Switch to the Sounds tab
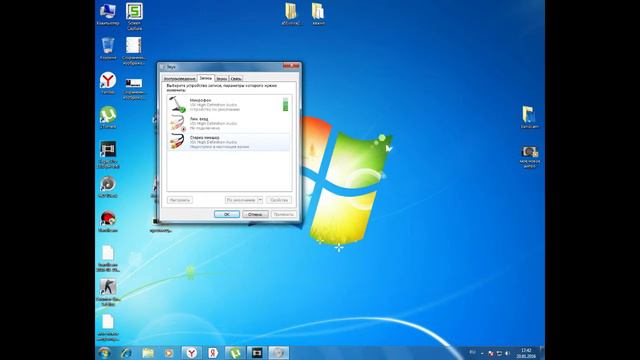Screen dimensions: 640x360 pos(221,79)
